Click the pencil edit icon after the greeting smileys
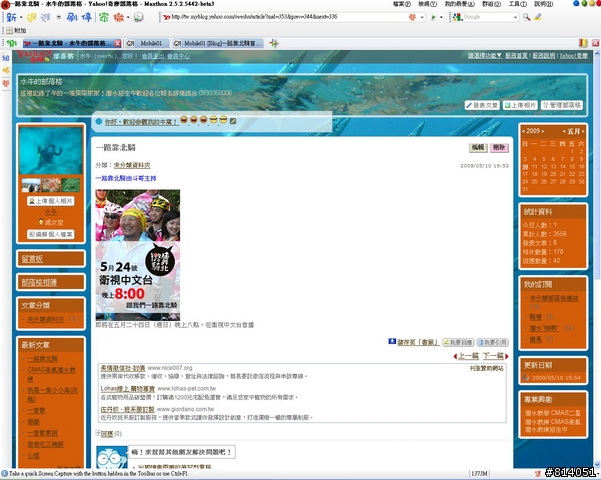The height and width of the screenshot is (480, 601). [233, 121]
